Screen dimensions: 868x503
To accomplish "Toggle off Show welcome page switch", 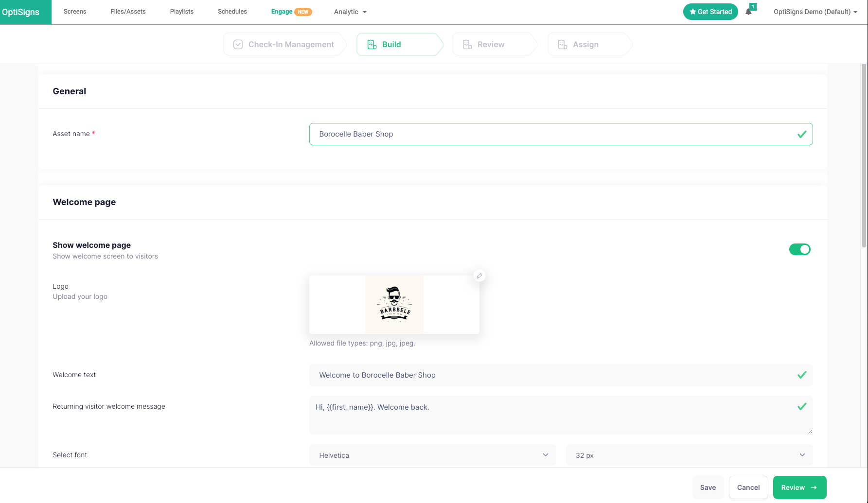I will coord(799,249).
